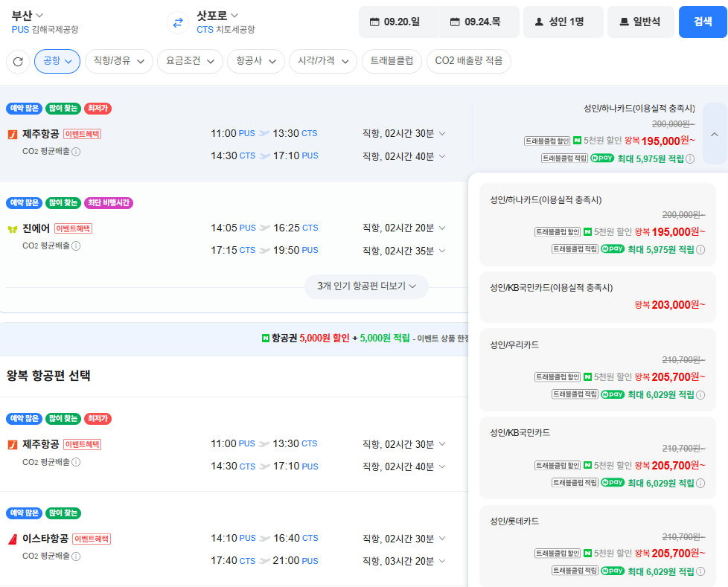Change departure date 09.20.일
This screenshot has width=728, height=587.
398,22
